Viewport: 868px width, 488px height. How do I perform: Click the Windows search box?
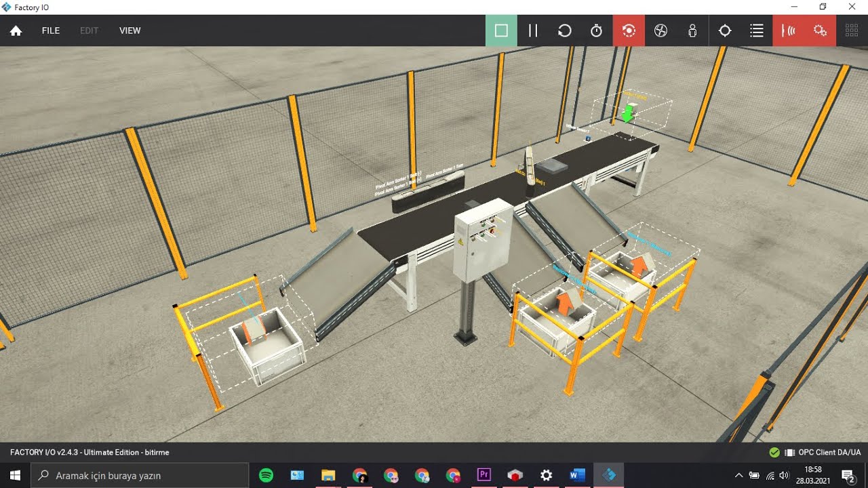coord(140,475)
